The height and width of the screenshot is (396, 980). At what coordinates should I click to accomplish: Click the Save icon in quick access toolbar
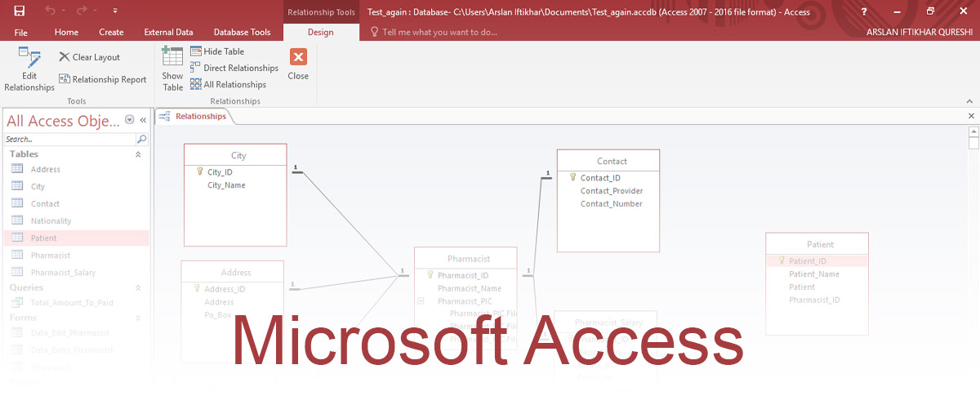[x=19, y=11]
